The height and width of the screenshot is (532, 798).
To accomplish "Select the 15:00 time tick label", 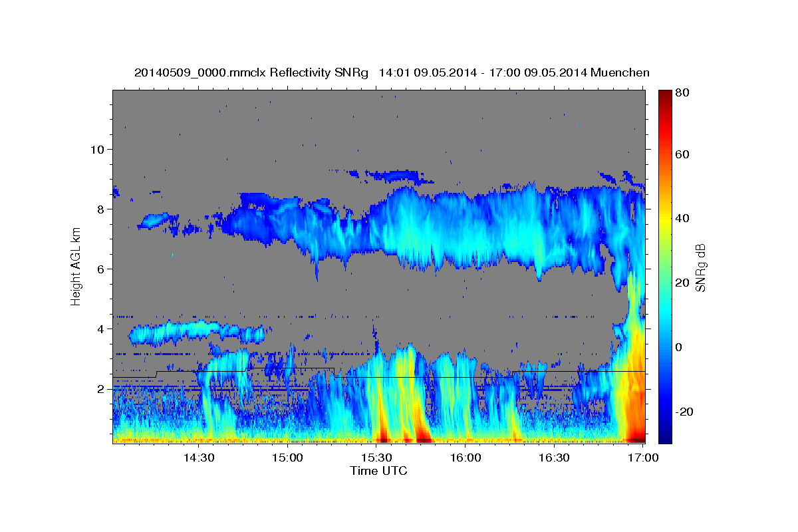I will point(288,458).
